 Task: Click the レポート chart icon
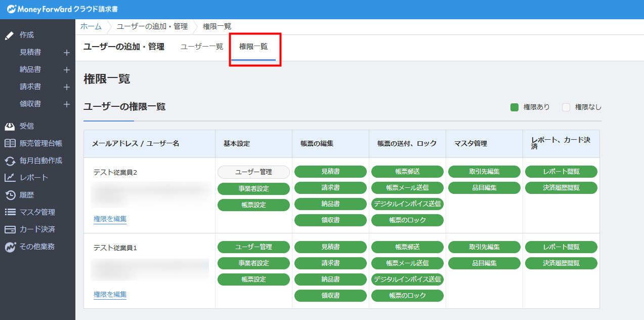10,178
